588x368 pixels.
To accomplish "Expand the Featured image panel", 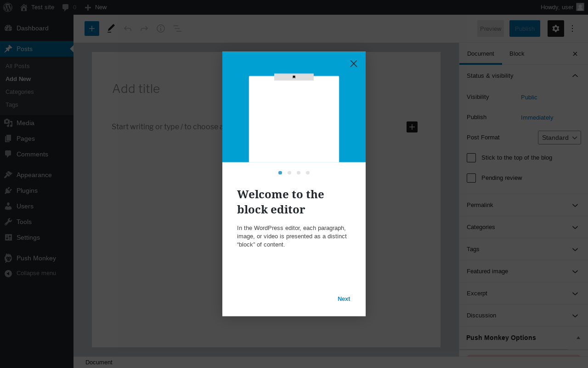I will click(524, 271).
